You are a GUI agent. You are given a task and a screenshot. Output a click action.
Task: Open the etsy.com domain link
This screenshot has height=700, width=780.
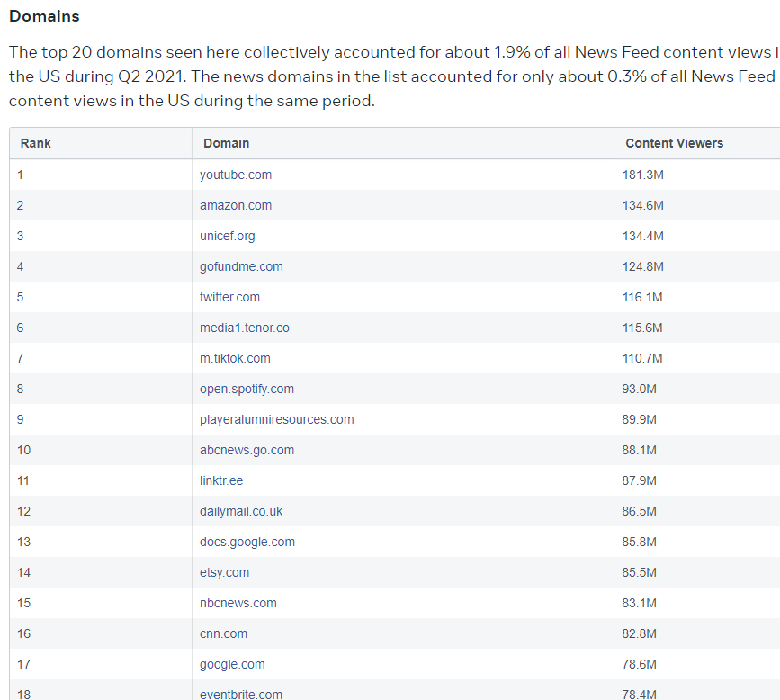point(224,572)
